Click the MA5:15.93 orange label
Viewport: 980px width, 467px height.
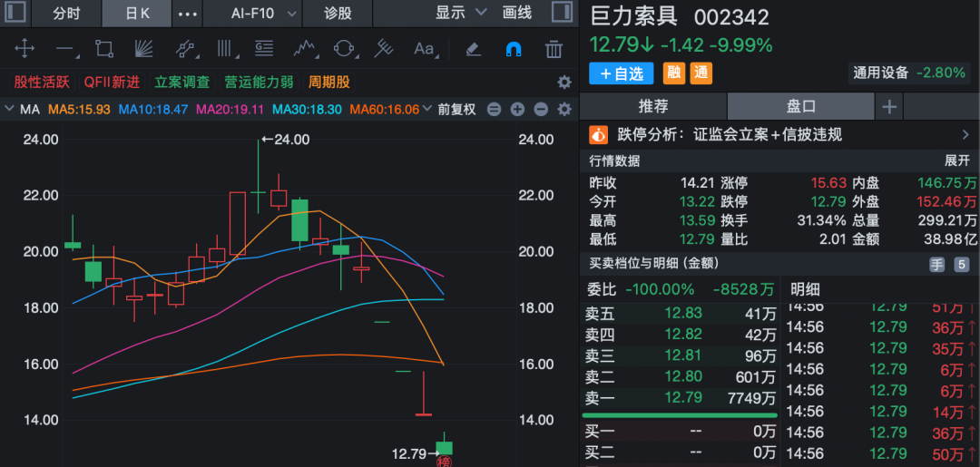[x=79, y=110]
